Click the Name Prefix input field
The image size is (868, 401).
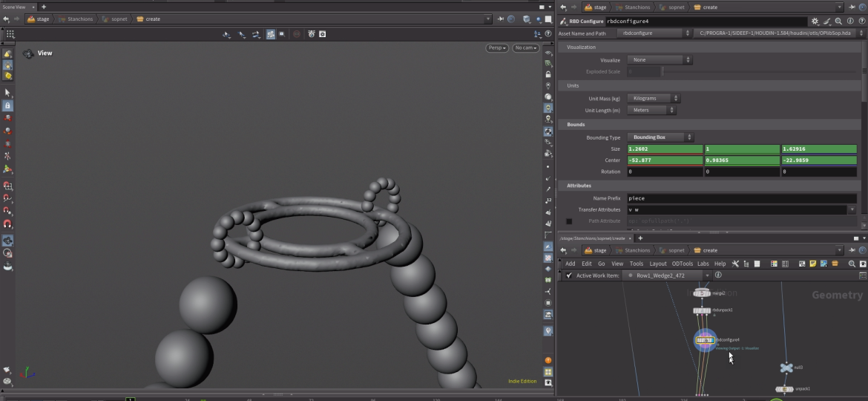tap(741, 198)
